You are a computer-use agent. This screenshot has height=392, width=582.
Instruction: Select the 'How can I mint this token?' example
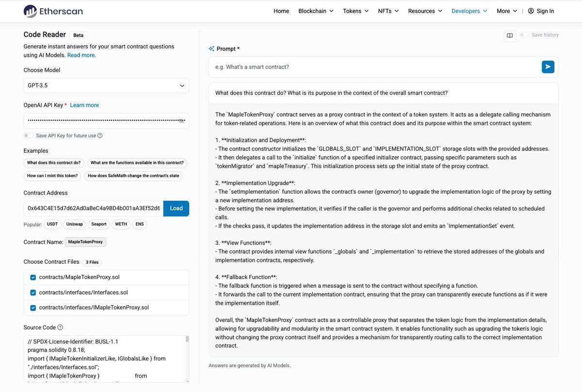pos(52,176)
